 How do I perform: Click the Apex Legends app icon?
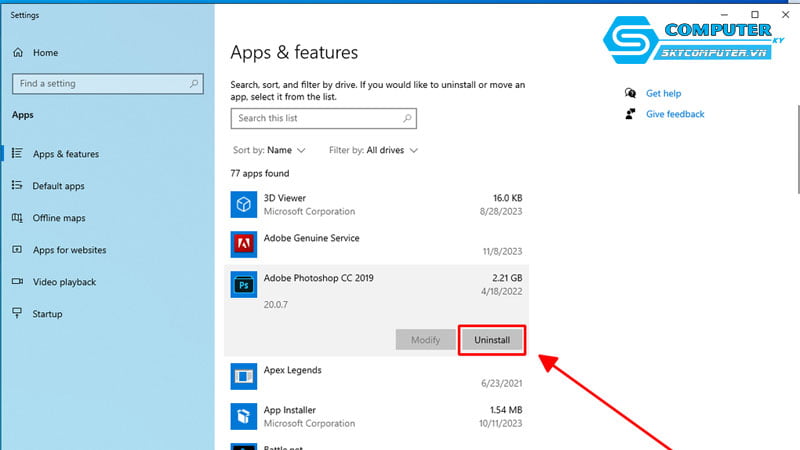coord(243,376)
